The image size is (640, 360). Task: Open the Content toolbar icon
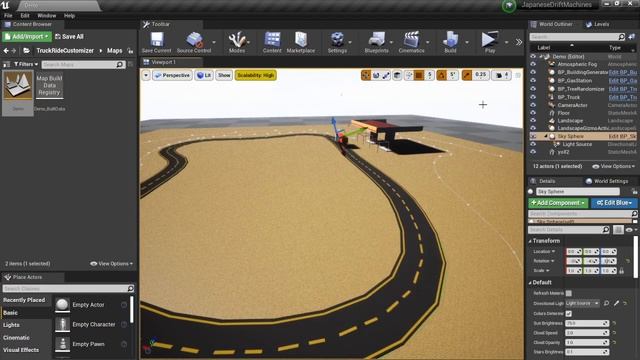coord(272,42)
